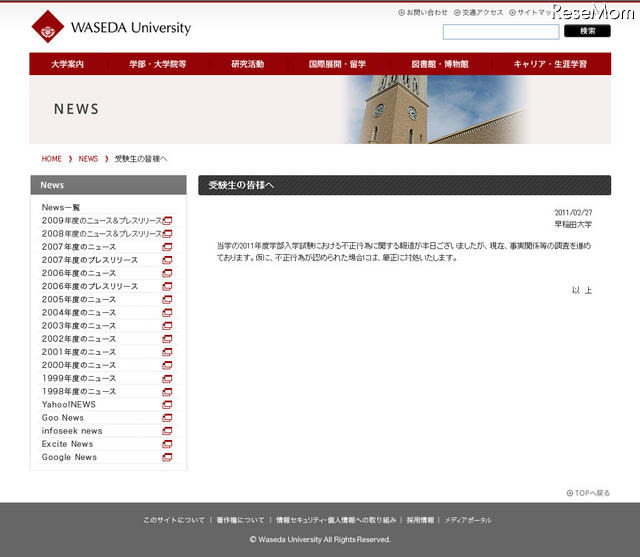This screenshot has height=557, width=640.
Task: Click the 受験生の皆様へ article heading
Action: pos(241,185)
